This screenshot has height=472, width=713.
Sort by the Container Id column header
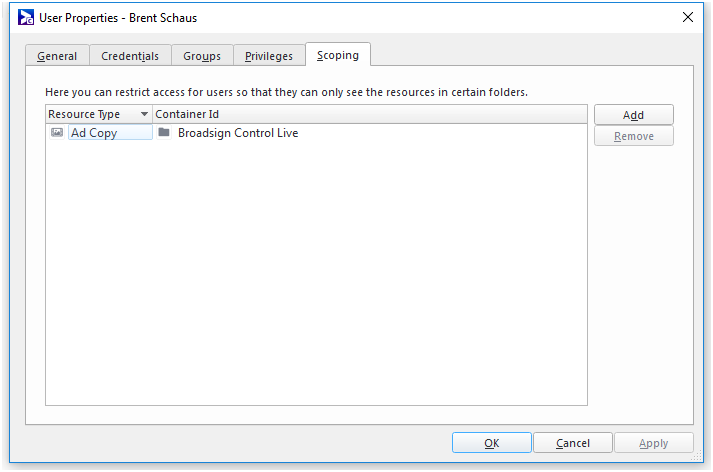pos(370,114)
